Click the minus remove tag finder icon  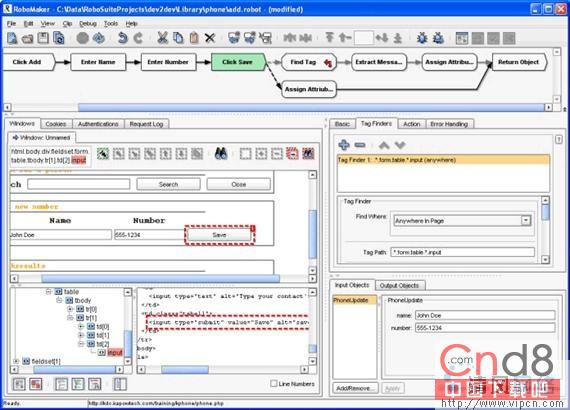360,145
